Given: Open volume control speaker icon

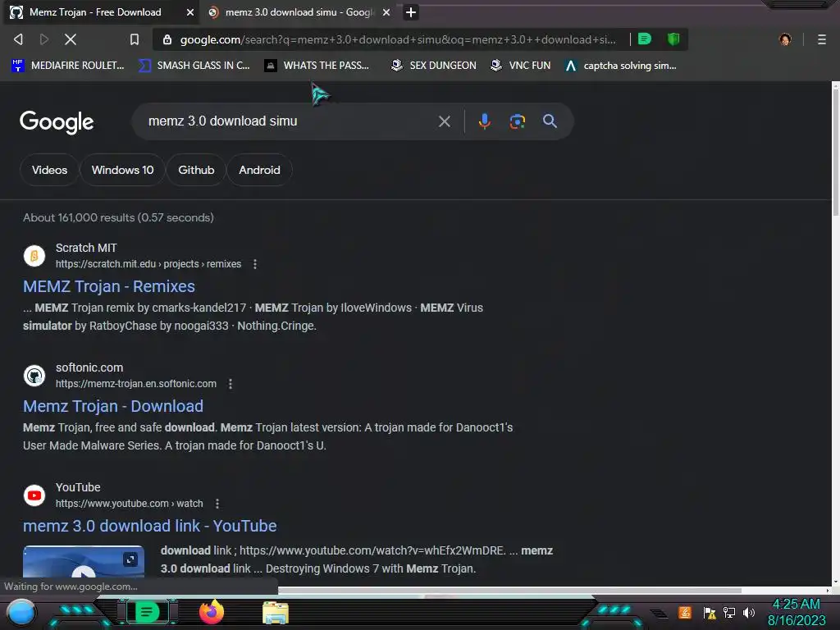Looking at the screenshot, I should (748, 612).
